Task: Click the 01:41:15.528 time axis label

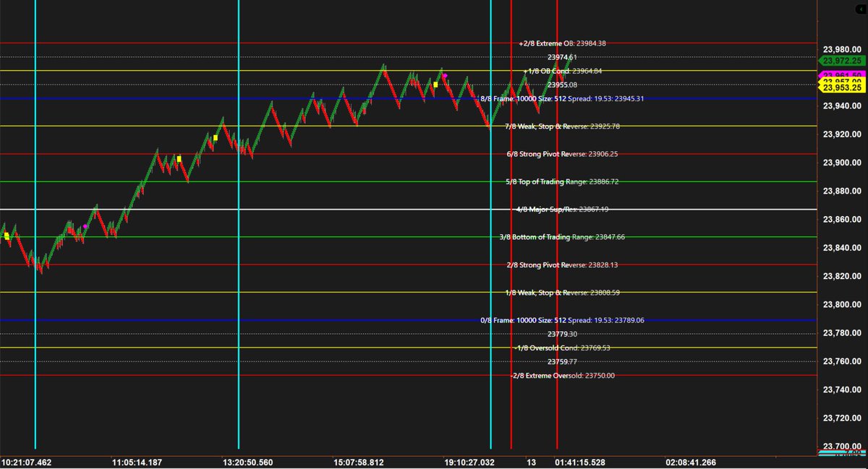Action: tap(579, 462)
